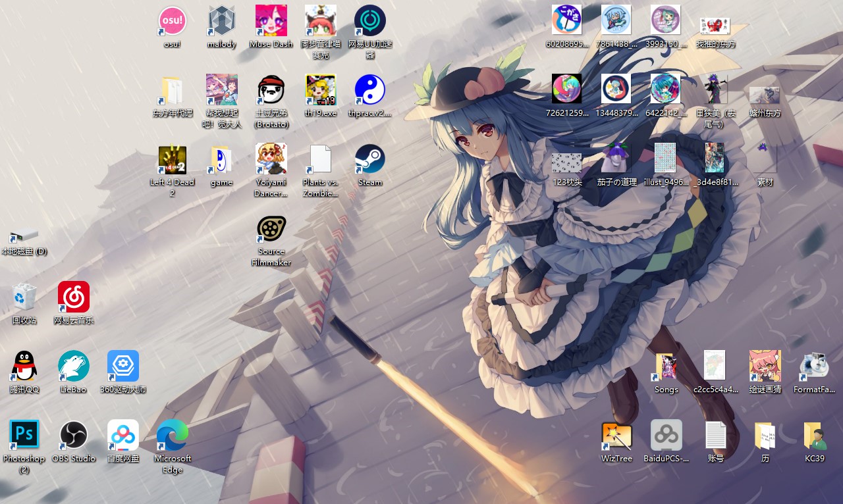The image size is (843, 504).
Task: Click the OBS Studio shortcut
Action: point(74,435)
